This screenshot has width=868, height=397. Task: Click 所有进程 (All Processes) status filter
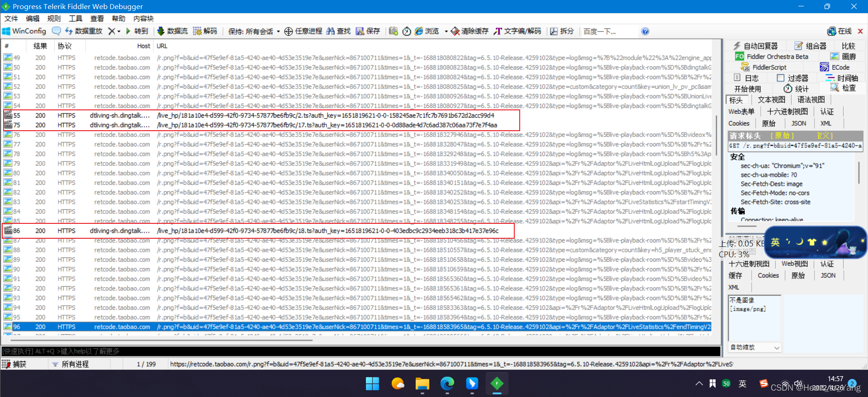pyautogui.click(x=70, y=364)
